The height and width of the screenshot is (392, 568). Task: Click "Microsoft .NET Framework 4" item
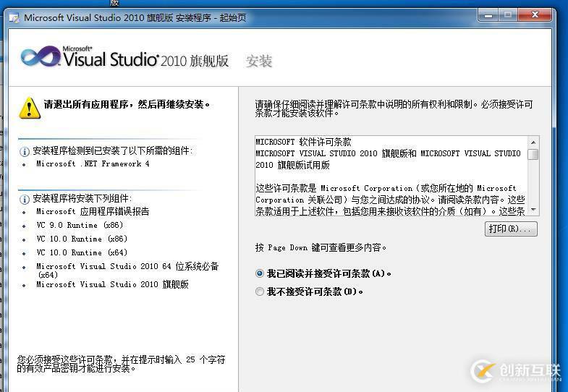(93, 163)
